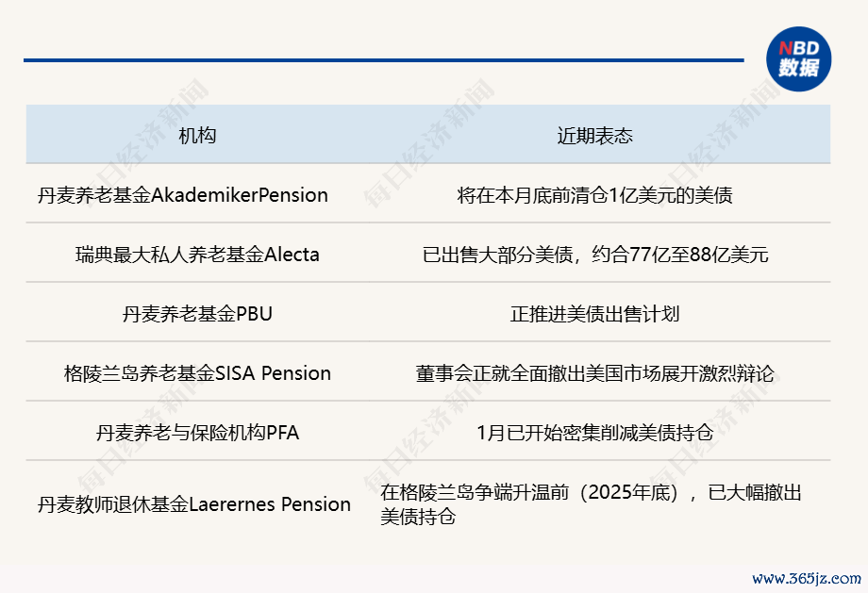
Task: Click the 机构 column header
Action: [x=198, y=135]
